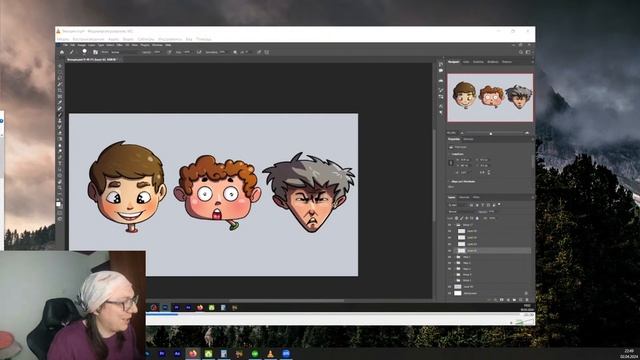Filter layers by type layer icon
This screenshot has height=360, width=640.
pyautogui.click(x=483, y=205)
